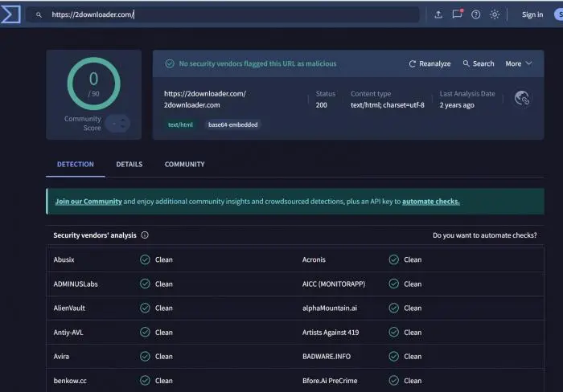This screenshot has height=392, width=563.
Task: Click Do you want to automate checks?
Action: pyautogui.click(x=485, y=235)
